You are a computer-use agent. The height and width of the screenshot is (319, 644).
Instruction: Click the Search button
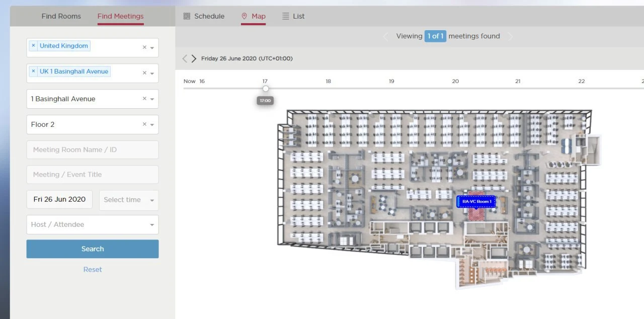93,249
